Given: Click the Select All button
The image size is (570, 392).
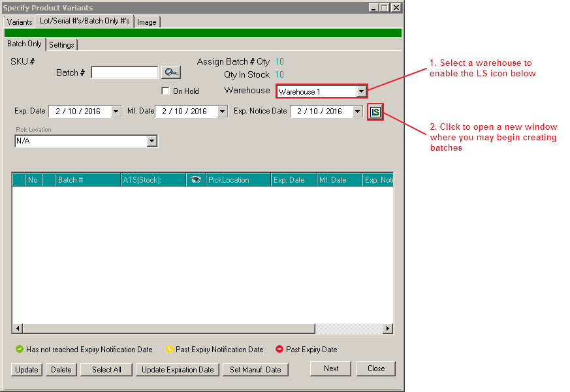Looking at the screenshot, I should click(106, 370).
